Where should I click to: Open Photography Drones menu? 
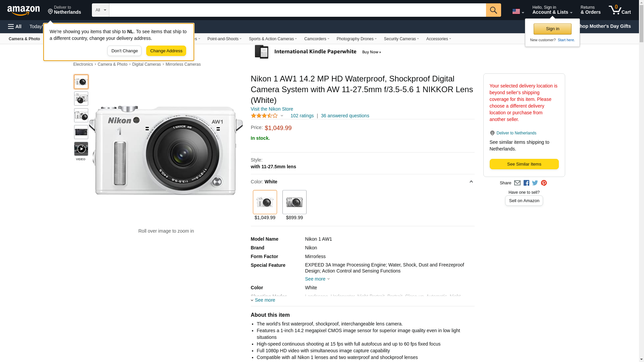pos(356,39)
